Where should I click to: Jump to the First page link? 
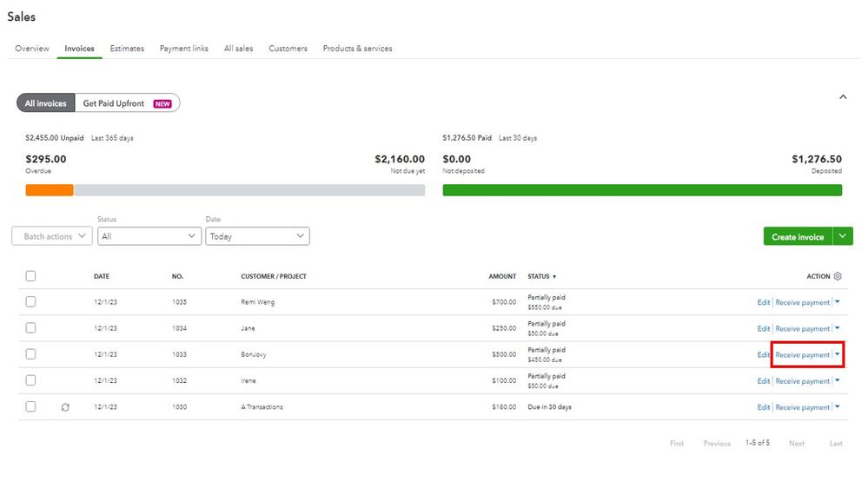[677, 443]
